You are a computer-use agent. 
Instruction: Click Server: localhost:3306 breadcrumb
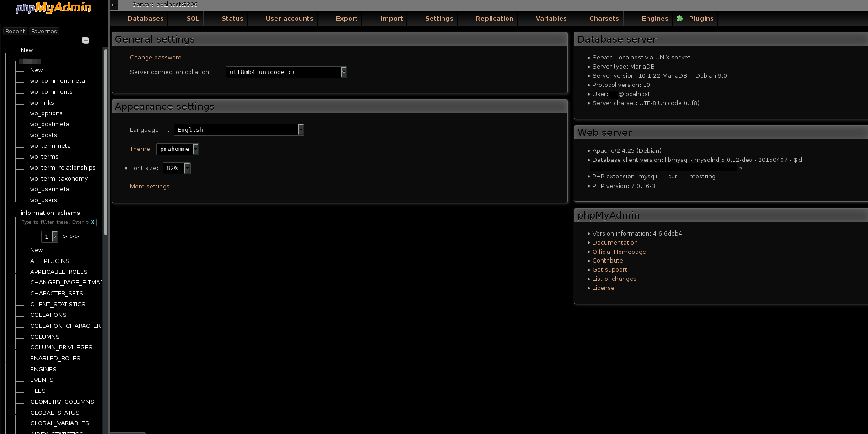(165, 5)
